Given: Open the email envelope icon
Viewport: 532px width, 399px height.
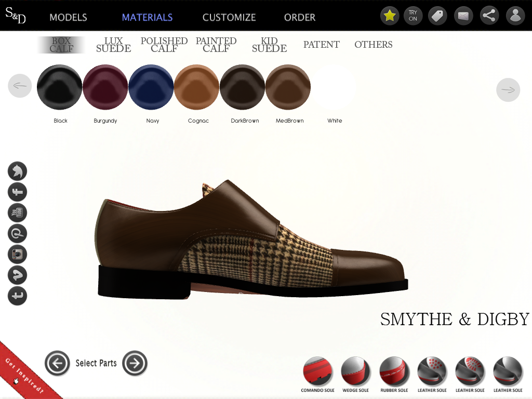Looking at the screenshot, I should tap(463, 16).
